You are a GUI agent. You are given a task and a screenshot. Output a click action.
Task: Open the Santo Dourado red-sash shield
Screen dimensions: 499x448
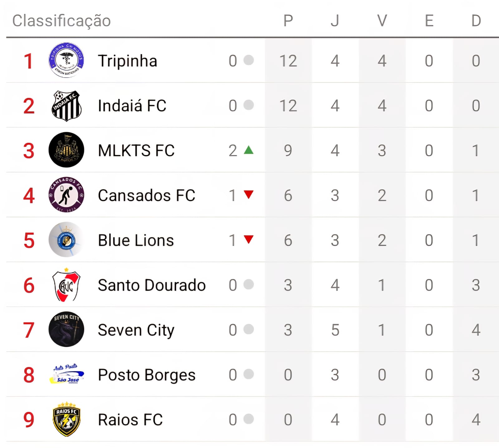[x=66, y=285]
